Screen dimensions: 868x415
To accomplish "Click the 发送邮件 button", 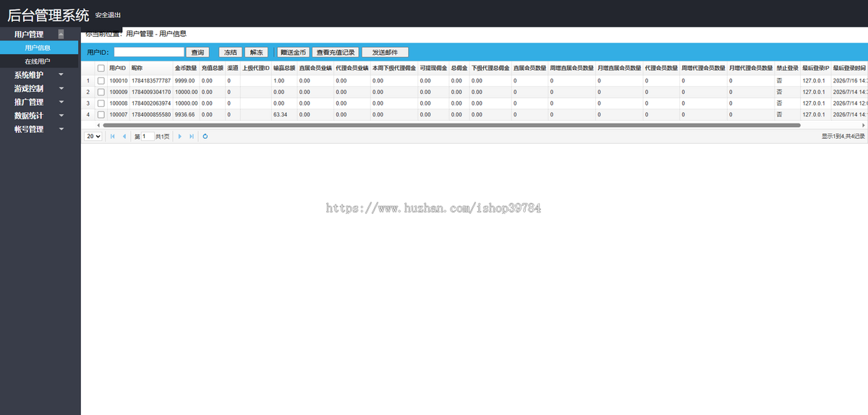I will tap(385, 52).
